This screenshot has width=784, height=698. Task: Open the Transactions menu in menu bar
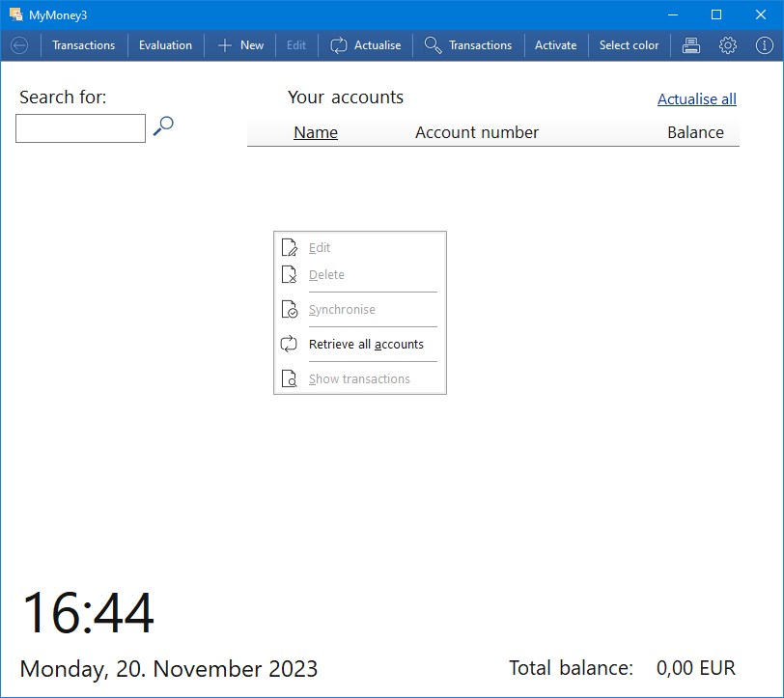(84, 44)
